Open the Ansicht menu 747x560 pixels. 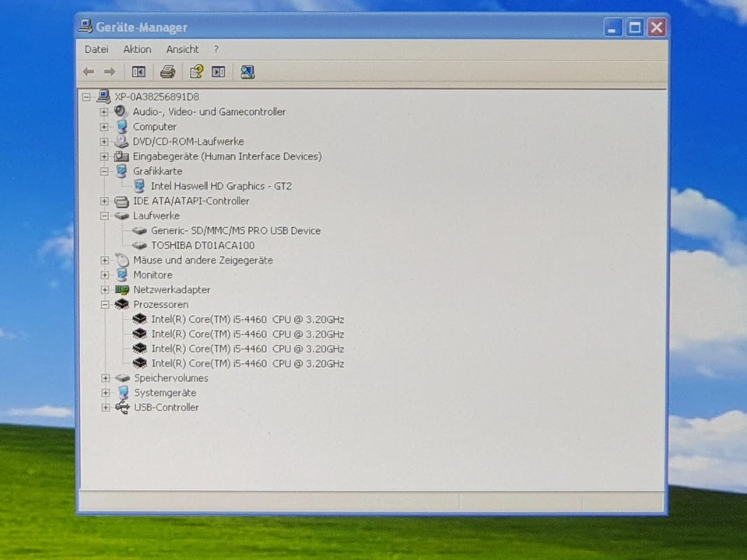point(182,49)
